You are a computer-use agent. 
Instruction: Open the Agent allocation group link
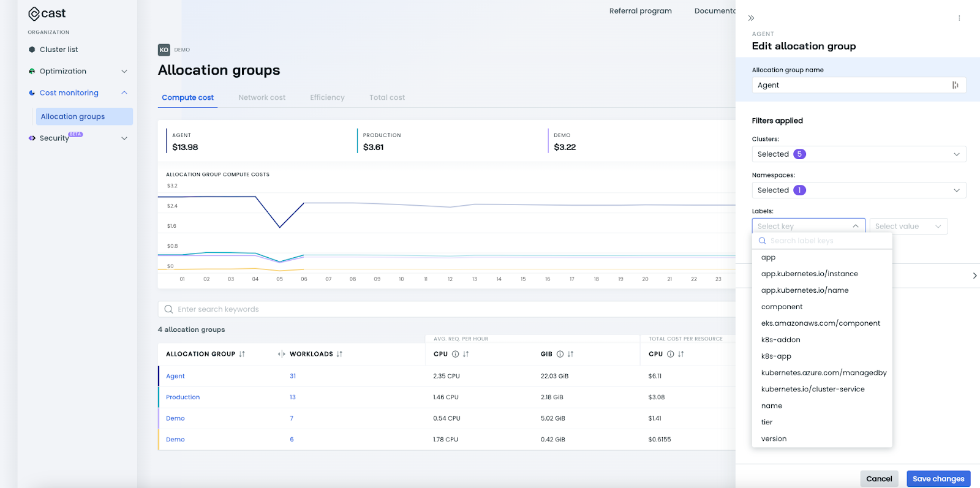coord(175,377)
